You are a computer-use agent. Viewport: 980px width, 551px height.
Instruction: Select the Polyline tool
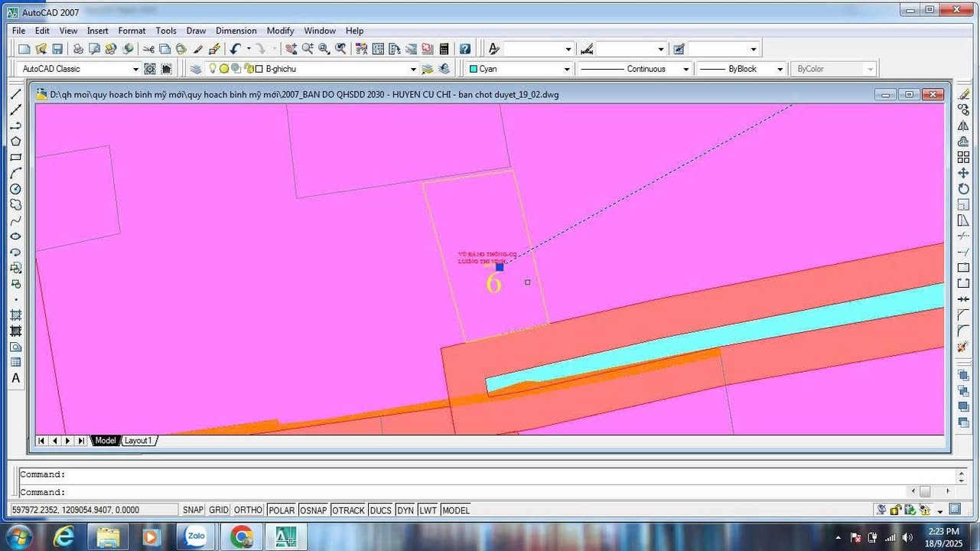tap(16, 126)
